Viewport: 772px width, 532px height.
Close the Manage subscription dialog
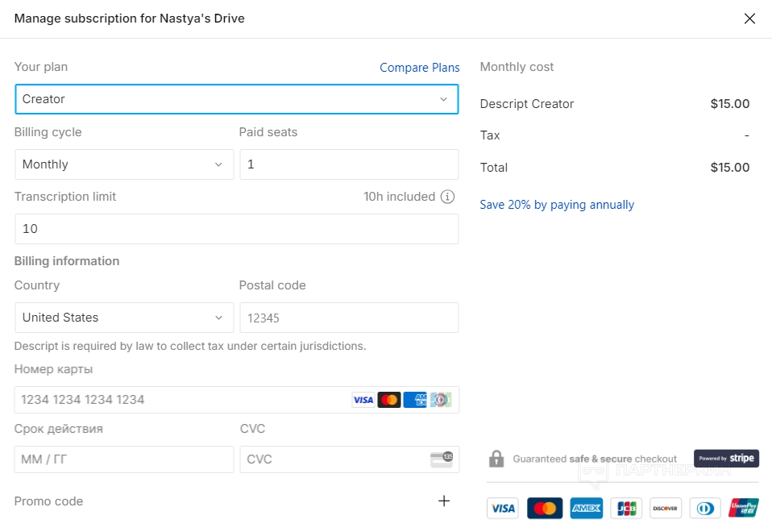click(x=749, y=19)
